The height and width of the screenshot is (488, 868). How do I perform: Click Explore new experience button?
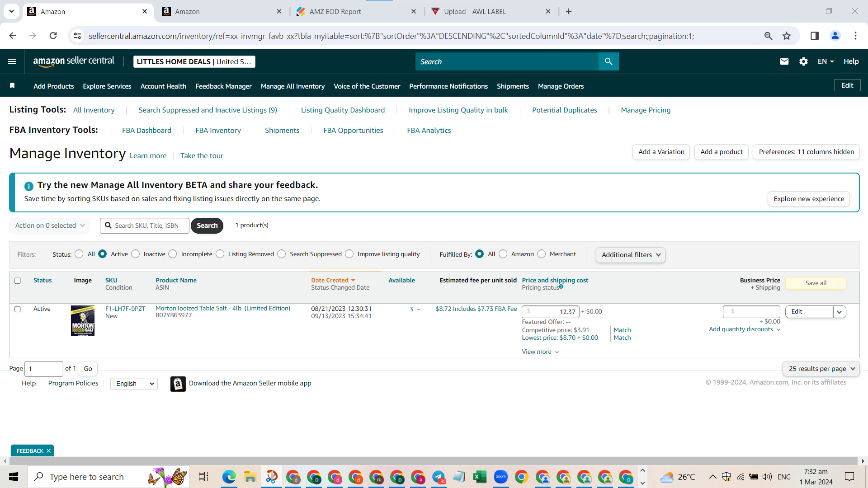809,199
